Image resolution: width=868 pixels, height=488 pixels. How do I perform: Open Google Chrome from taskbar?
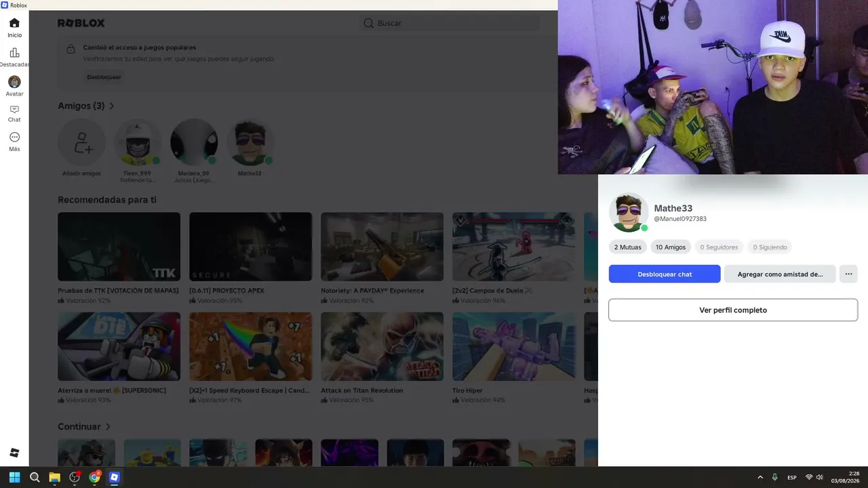click(94, 477)
